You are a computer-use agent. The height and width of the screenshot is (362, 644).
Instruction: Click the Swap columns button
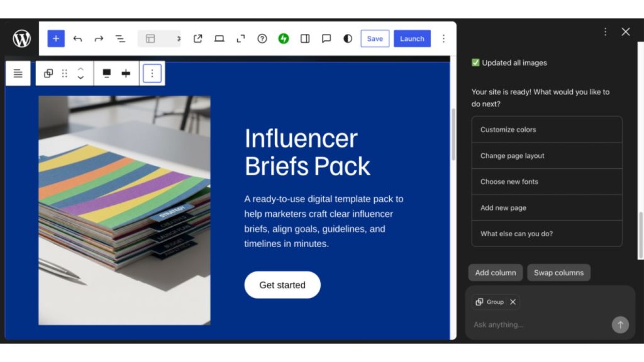click(558, 273)
